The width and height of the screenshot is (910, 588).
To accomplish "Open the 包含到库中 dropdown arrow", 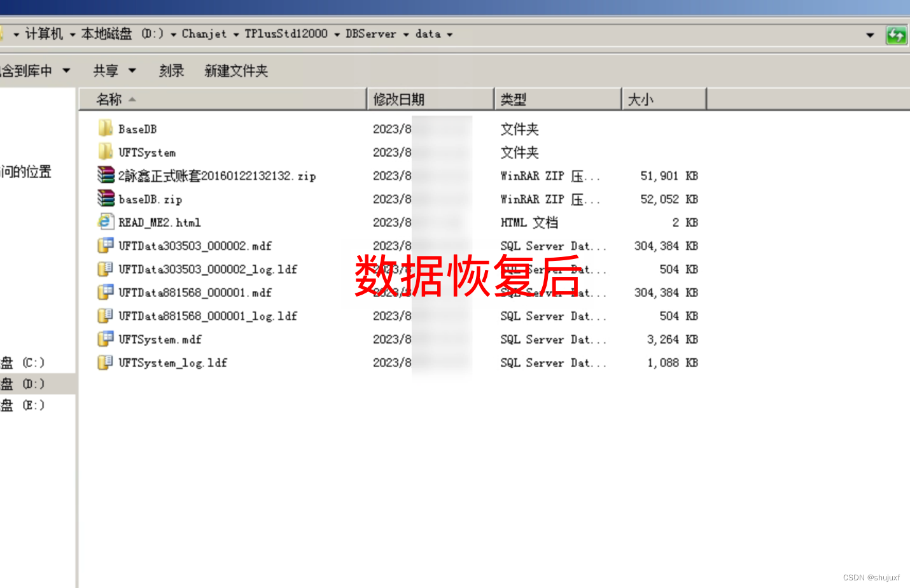I will pyautogui.click(x=67, y=71).
